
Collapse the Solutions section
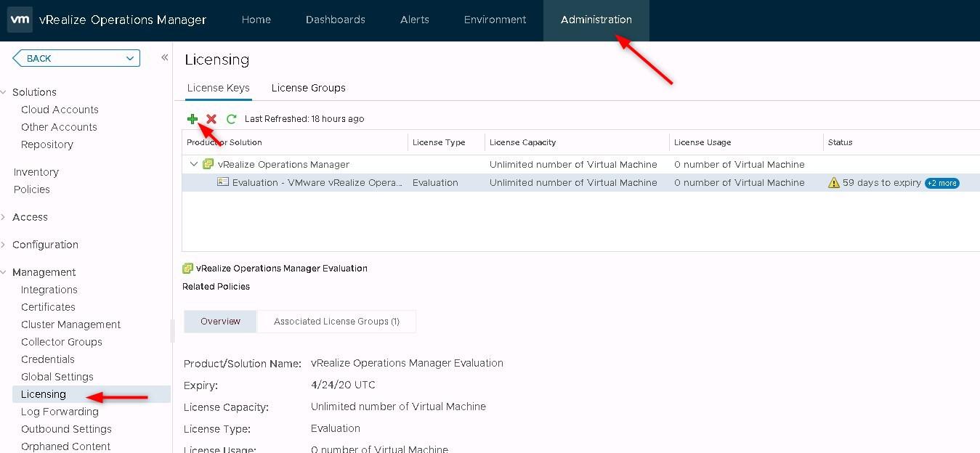4,92
